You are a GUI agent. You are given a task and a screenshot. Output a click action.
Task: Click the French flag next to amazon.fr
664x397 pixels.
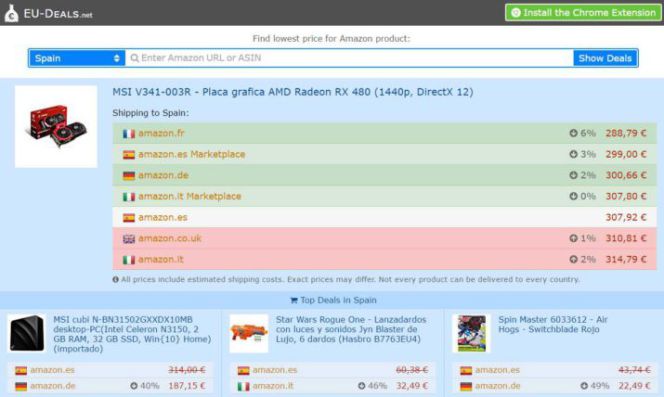coord(129,134)
